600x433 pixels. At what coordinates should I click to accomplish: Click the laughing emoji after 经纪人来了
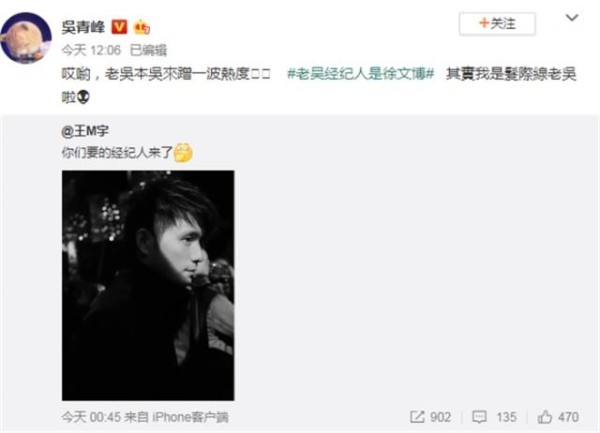(183, 153)
